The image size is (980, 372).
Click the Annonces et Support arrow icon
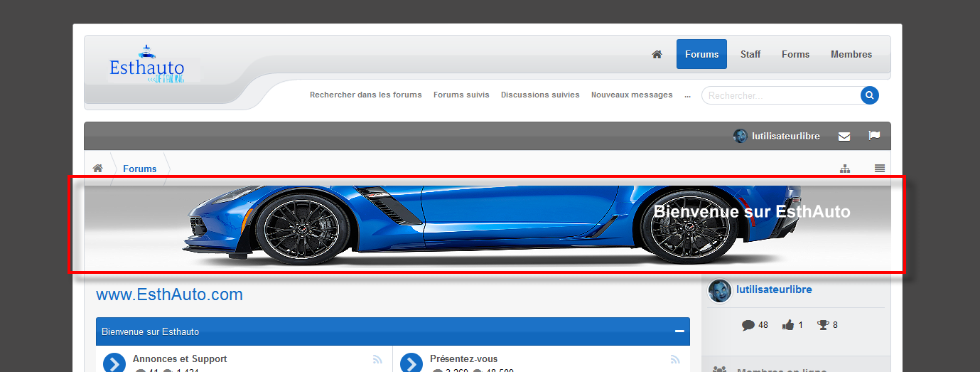(x=114, y=363)
